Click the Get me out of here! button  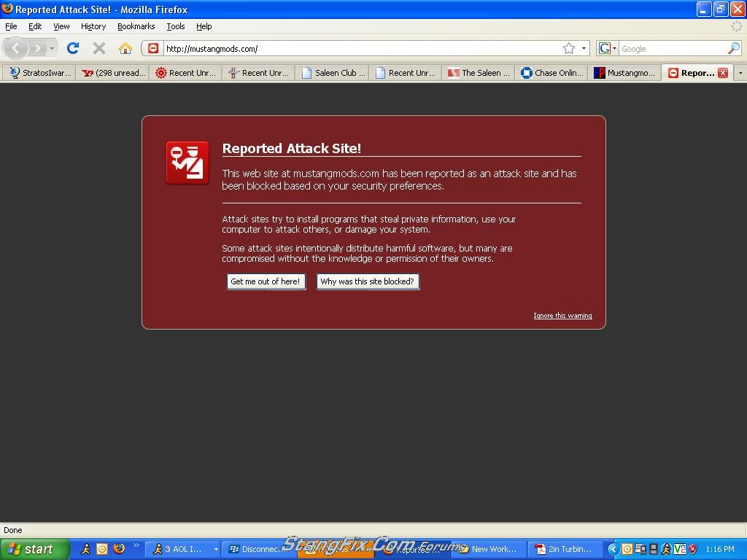click(266, 281)
